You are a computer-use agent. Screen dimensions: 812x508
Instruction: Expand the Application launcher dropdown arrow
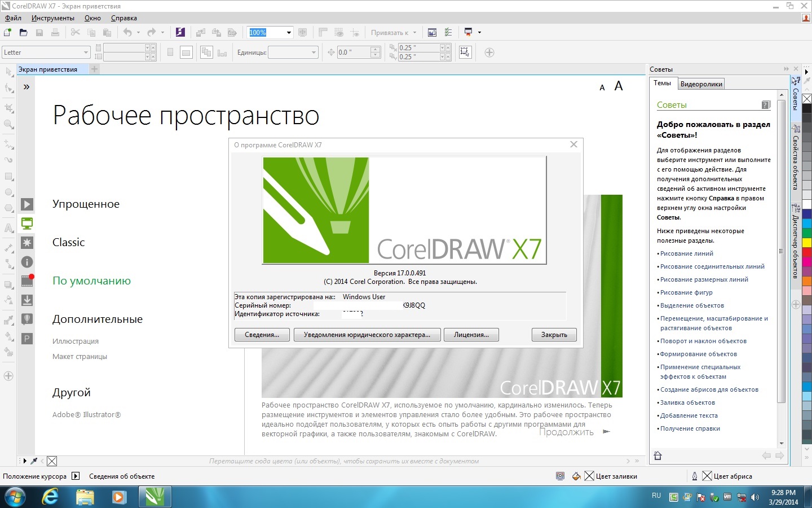coord(479,32)
